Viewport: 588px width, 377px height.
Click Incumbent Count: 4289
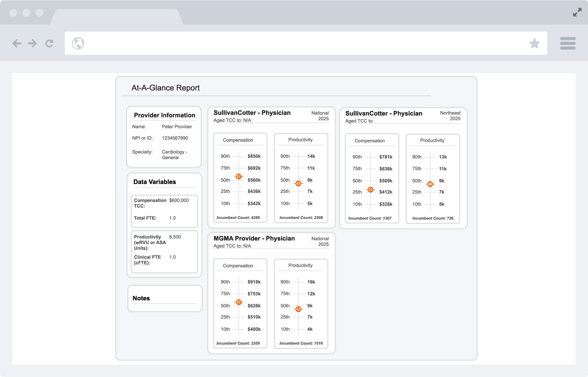point(238,217)
